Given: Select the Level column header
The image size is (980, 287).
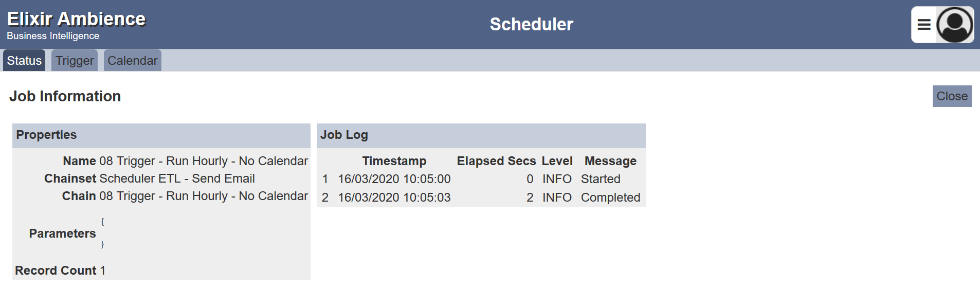Looking at the screenshot, I should pos(557,161).
